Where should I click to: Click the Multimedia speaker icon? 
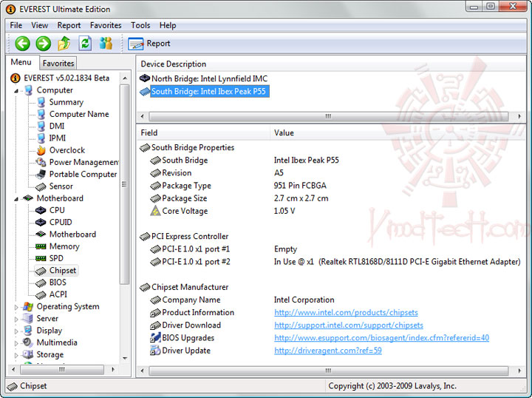28,343
